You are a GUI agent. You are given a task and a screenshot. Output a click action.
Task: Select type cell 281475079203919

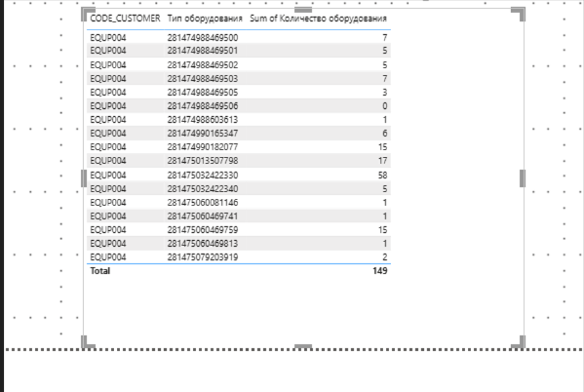203,257
